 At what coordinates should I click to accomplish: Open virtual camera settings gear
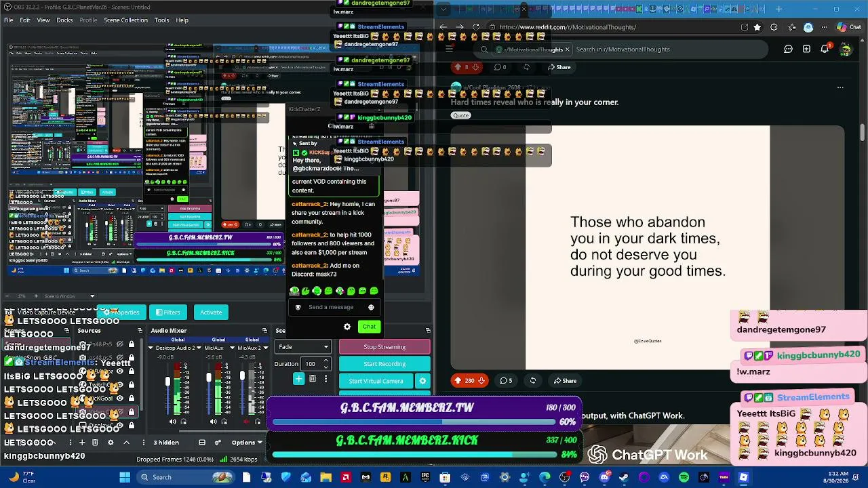pyautogui.click(x=422, y=381)
